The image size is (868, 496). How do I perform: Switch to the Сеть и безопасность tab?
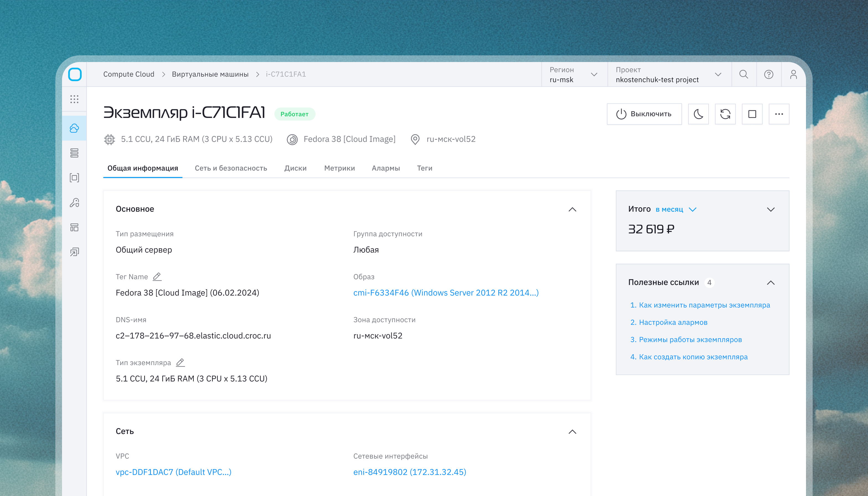pos(231,168)
